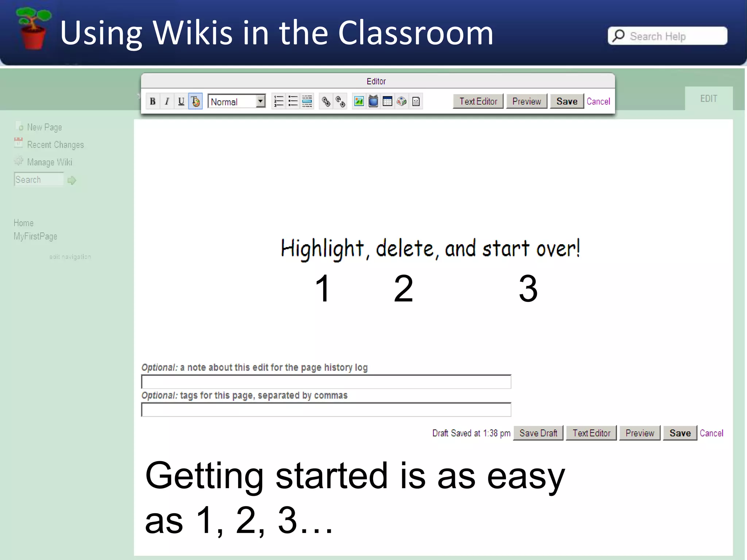This screenshot has height=560, width=747.
Task: Open the EDIT tab
Action: [x=708, y=98]
